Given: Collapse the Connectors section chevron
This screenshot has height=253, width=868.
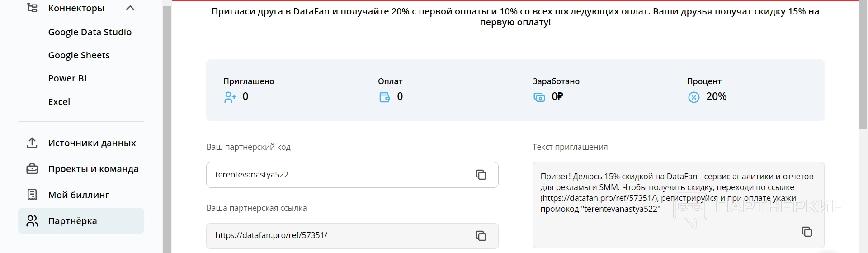Looking at the screenshot, I should tap(130, 8).
